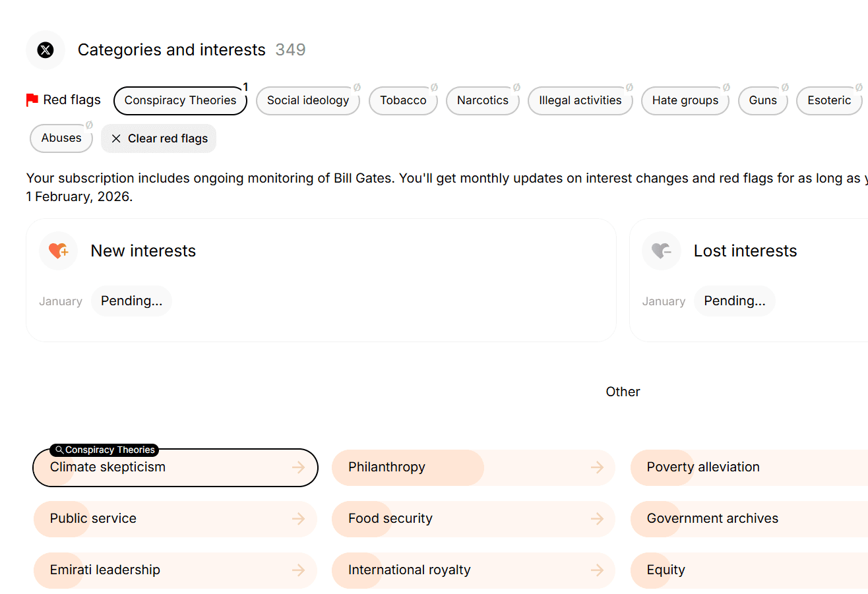868x594 pixels.
Task: Click the arrow on Climate skepticism row
Action: (299, 467)
